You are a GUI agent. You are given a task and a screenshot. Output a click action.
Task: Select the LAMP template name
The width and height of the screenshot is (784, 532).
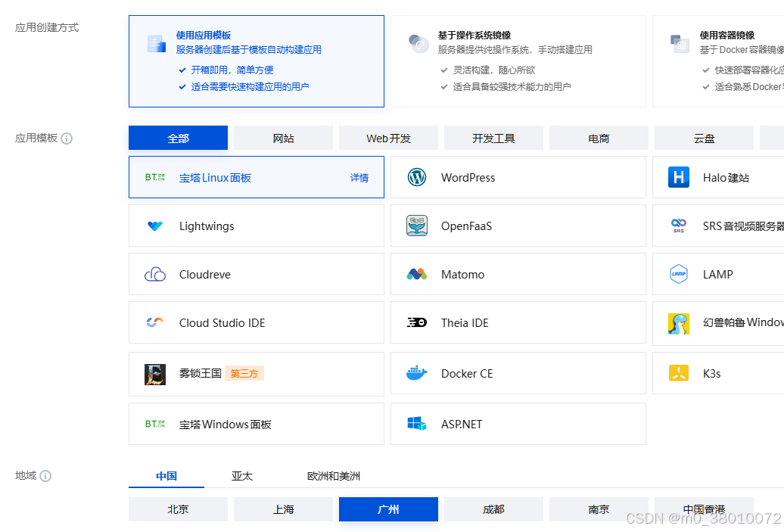point(718,275)
